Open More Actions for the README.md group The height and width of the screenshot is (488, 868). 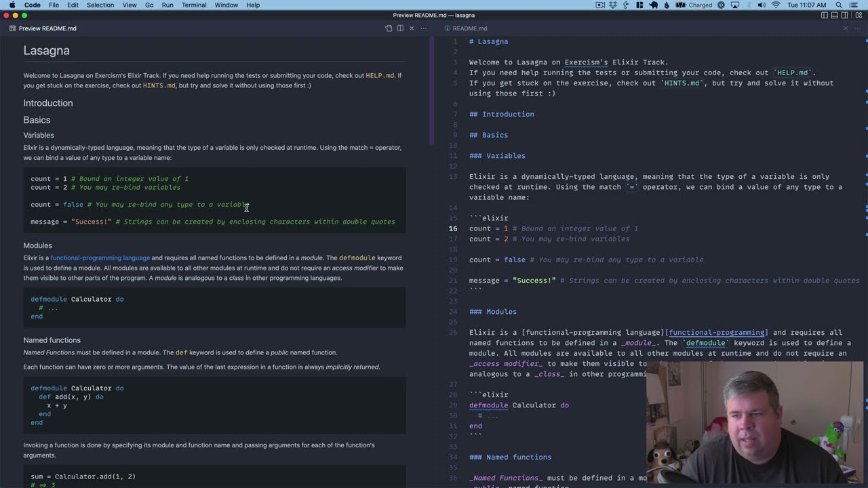tap(857, 28)
